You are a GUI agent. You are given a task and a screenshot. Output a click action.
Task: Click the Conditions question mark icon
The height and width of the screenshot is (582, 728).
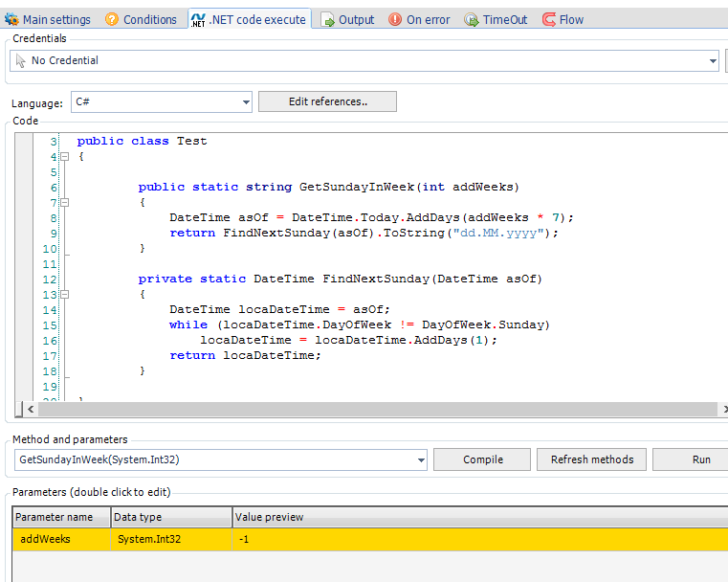111,19
